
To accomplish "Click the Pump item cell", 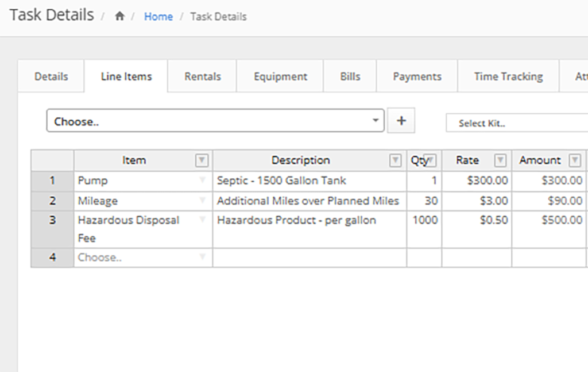I will click(x=143, y=181).
